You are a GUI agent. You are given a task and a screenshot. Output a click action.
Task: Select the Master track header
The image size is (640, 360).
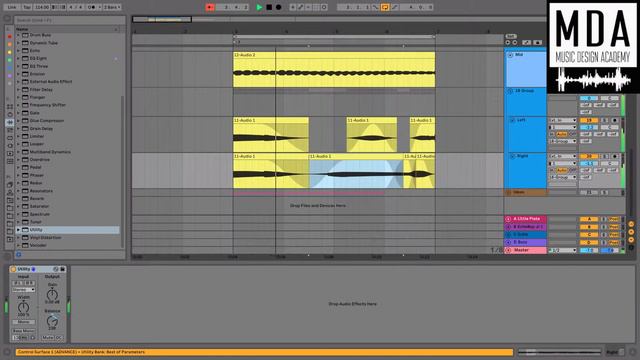(x=525, y=250)
